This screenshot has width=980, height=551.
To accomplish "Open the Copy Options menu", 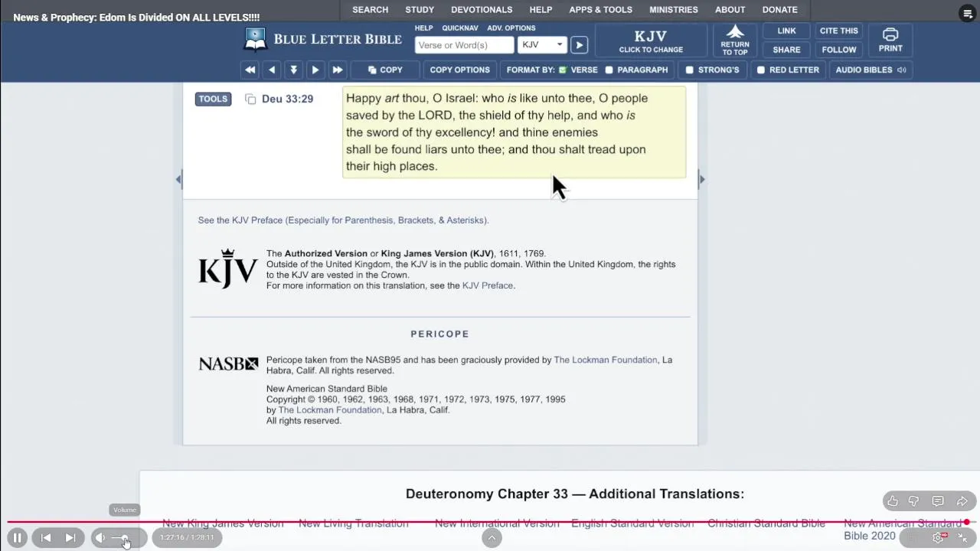I will [459, 70].
